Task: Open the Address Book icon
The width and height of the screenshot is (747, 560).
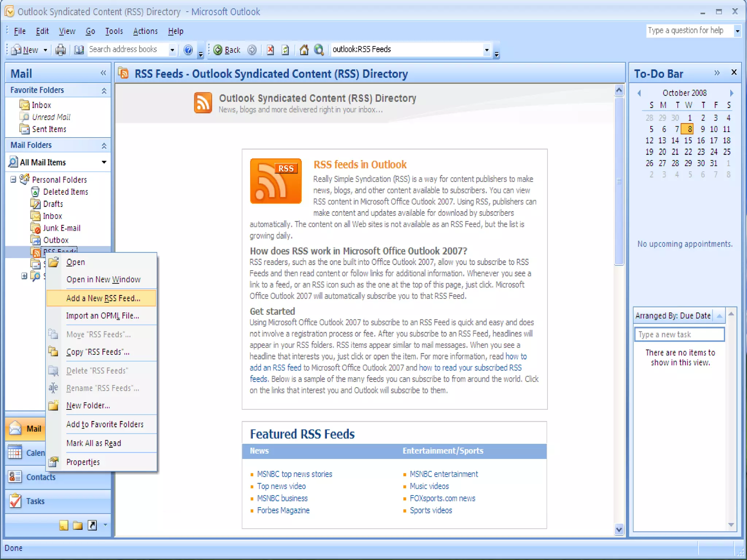Action: pyautogui.click(x=79, y=50)
